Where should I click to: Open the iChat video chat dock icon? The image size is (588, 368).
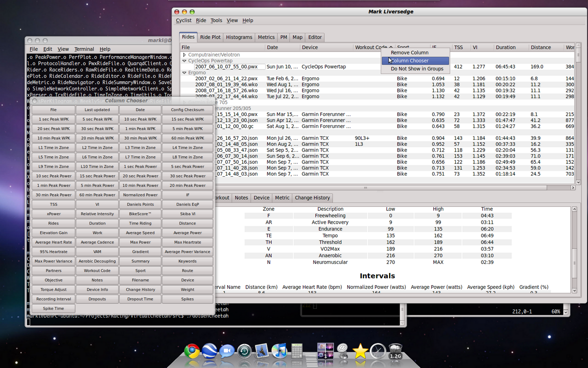(x=227, y=351)
